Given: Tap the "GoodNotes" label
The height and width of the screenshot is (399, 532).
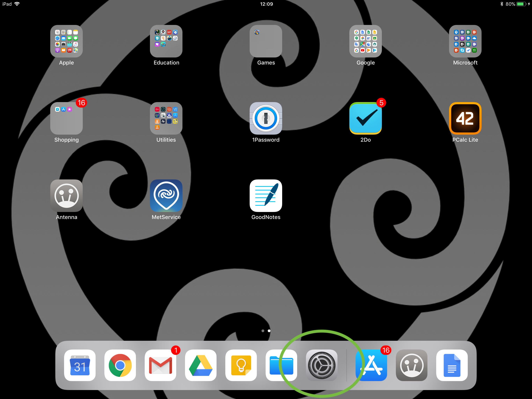Looking at the screenshot, I should (266, 217).
